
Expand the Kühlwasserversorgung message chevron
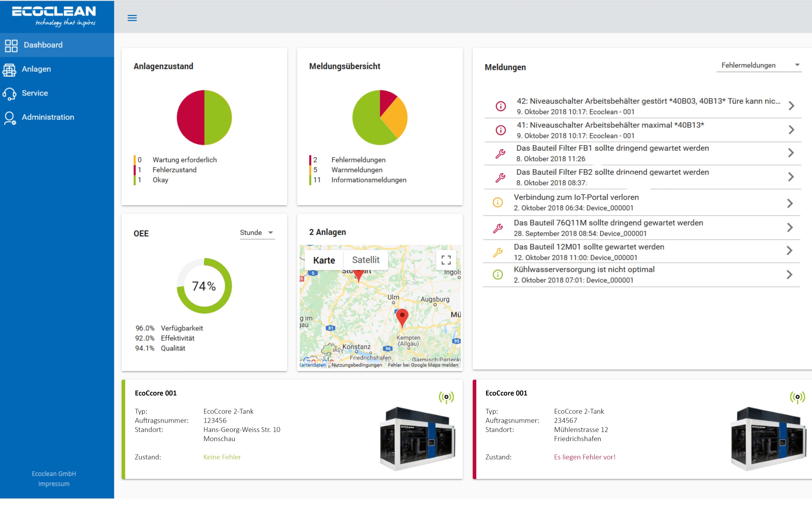click(x=789, y=275)
